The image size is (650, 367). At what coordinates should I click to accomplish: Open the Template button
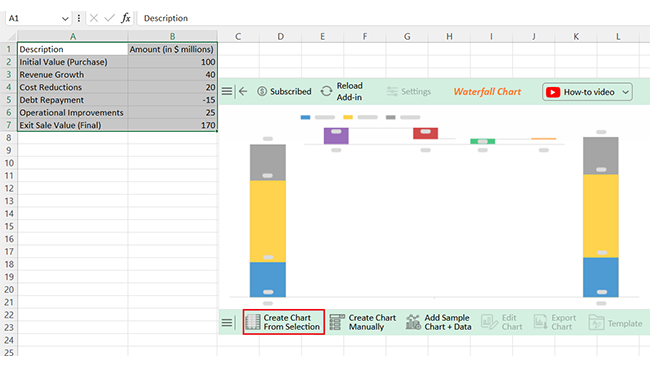tap(615, 323)
